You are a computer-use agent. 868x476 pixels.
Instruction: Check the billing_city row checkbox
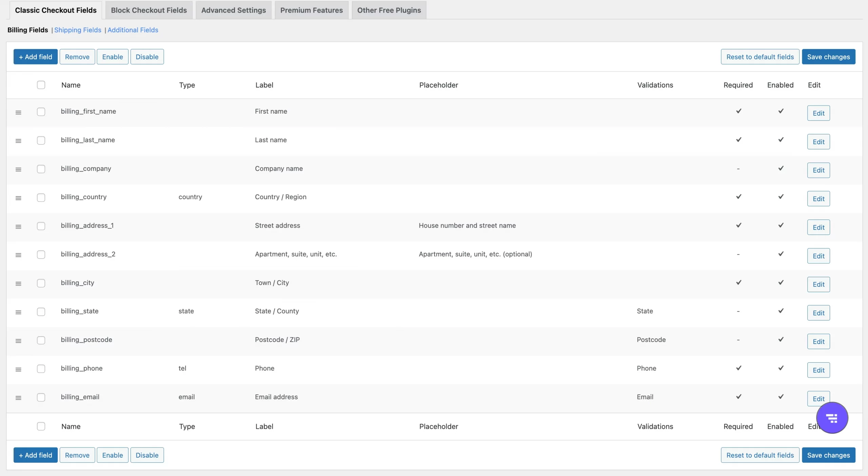41,283
